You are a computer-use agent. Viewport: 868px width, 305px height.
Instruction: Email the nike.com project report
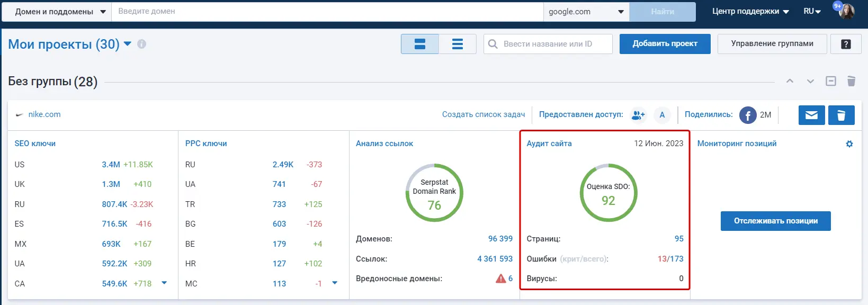click(811, 115)
